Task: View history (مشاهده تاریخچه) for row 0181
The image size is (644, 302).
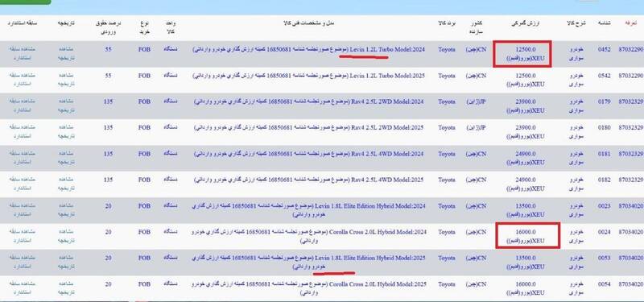Action: pyautogui.click(x=66, y=158)
